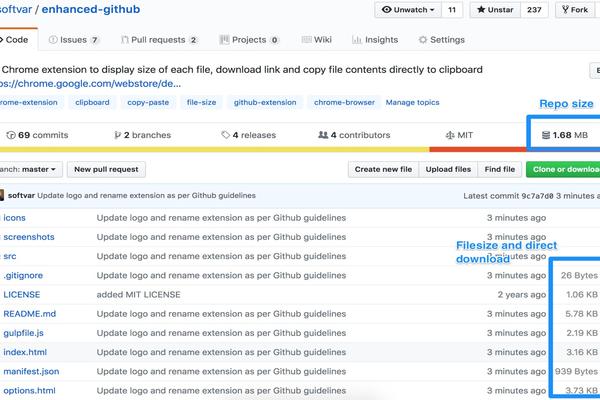This screenshot has height=400, width=600.
Task: Open the index.html file
Action: [25, 352]
